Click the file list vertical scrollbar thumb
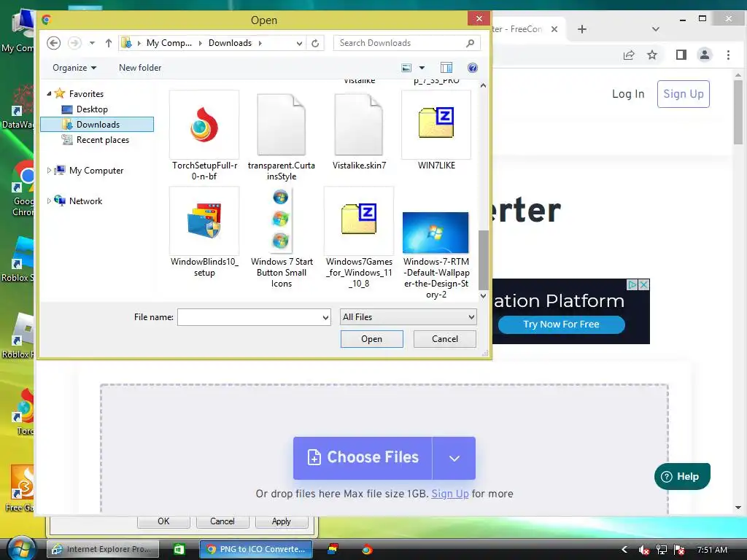This screenshot has height=560, width=747. tap(483, 260)
